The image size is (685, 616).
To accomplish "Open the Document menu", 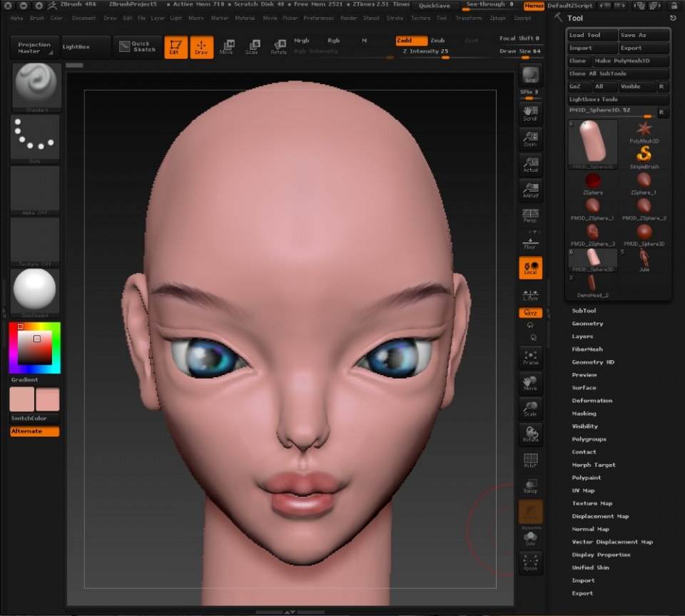I will pyautogui.click(x=84, y=19).
